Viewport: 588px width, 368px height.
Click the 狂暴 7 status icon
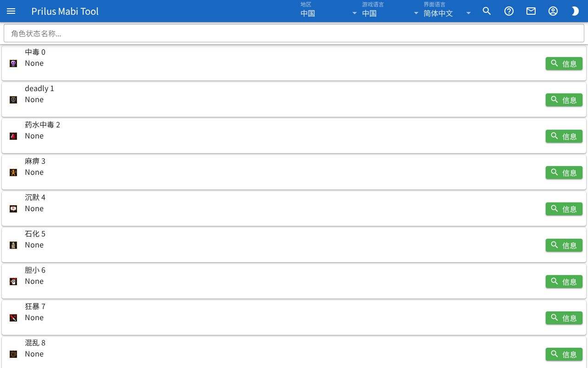coord(13,318)
